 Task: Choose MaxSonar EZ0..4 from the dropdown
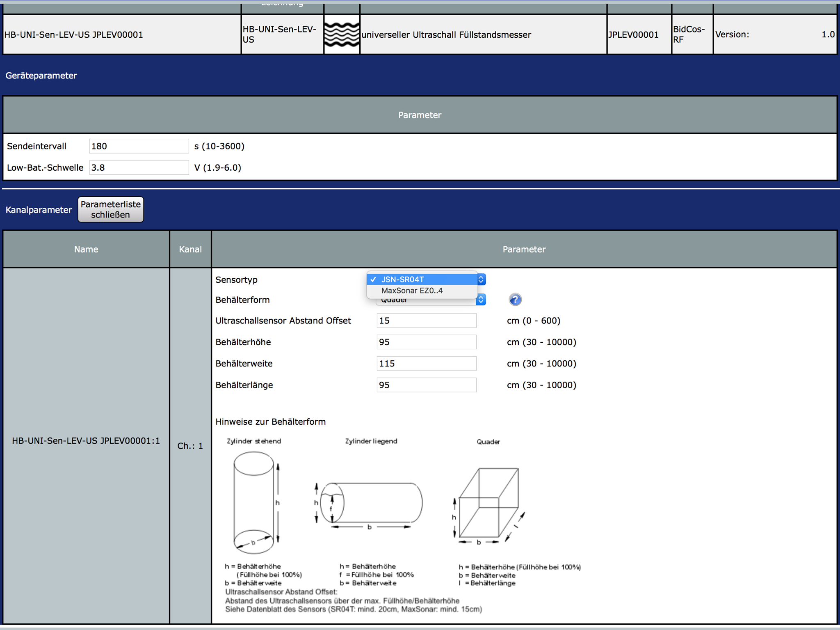click(x=412, y=291)
